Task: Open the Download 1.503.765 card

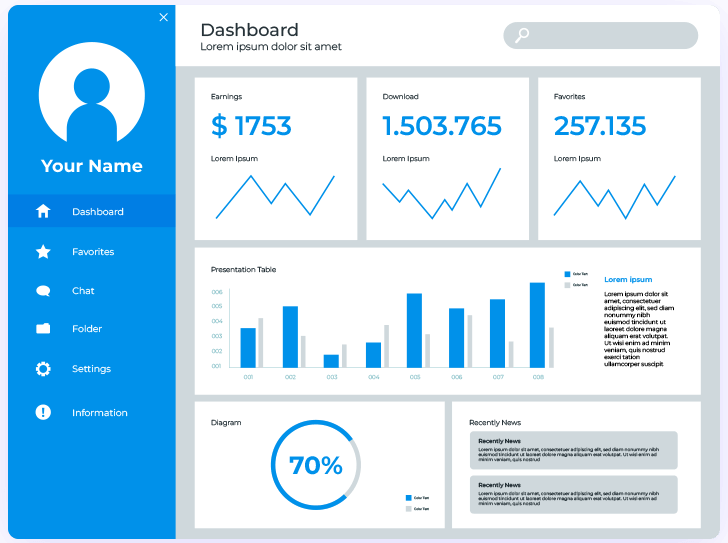Action: (x=447, y=159)
